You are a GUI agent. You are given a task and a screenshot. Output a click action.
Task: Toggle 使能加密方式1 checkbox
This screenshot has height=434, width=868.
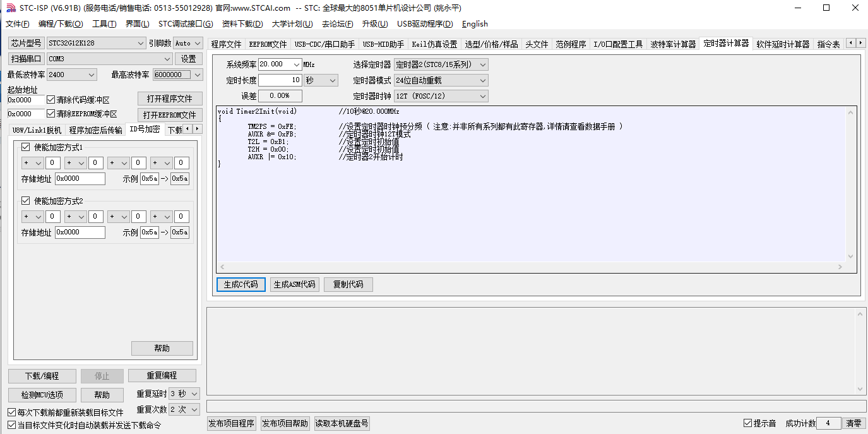(x=26, y=147)
